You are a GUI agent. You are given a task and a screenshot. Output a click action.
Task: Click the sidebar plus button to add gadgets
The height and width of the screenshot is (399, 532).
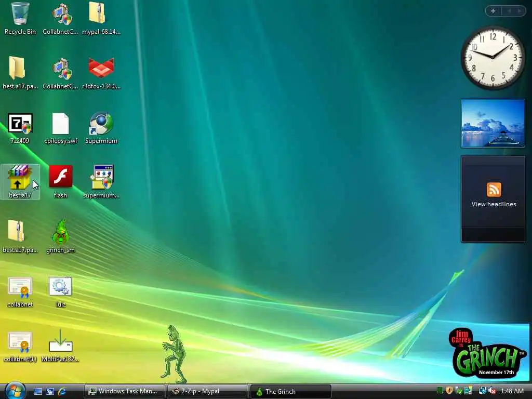tap(493, 11)
